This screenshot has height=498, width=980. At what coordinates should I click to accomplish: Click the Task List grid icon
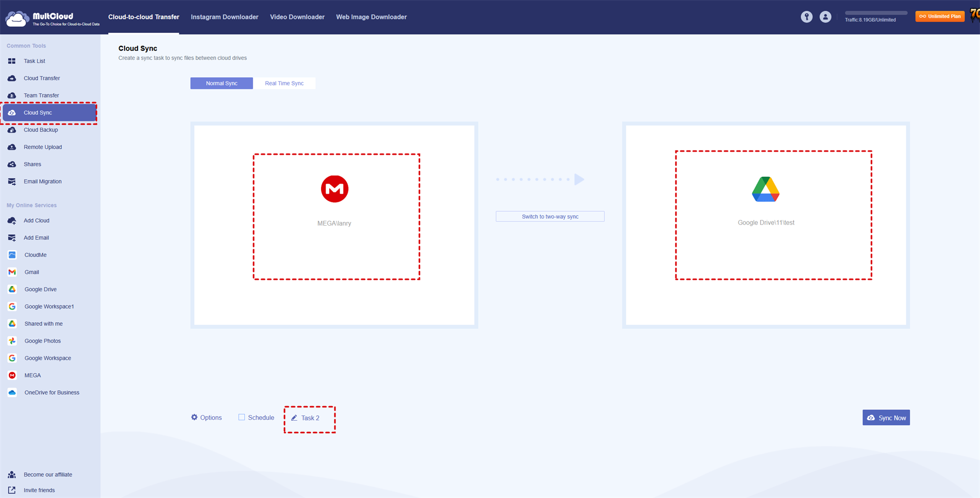tap(12, 61)
